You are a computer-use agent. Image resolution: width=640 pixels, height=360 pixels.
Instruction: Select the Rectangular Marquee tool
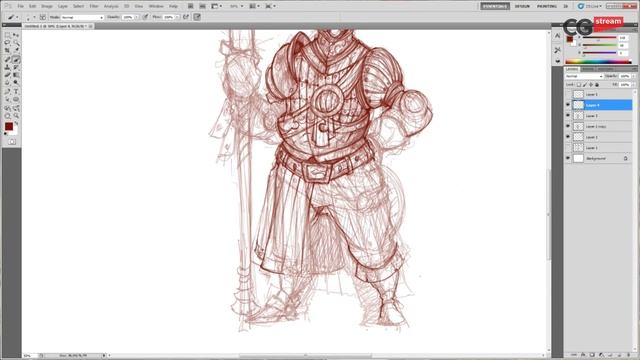[7, 36]
